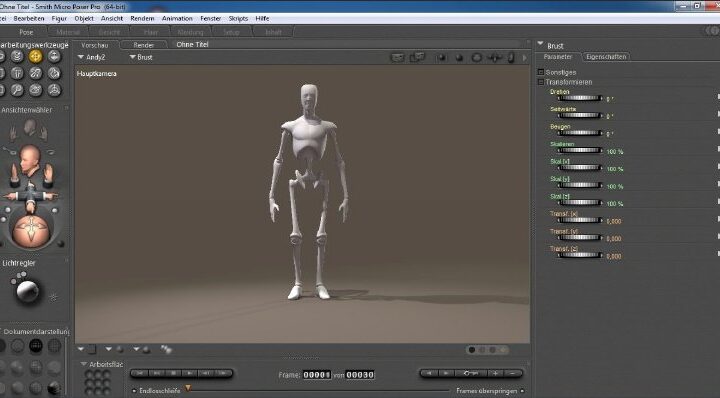Screen dimensions: 720x398
Task: Click the light control sphere under Lichtregler
Action: [x=27, y=291]
